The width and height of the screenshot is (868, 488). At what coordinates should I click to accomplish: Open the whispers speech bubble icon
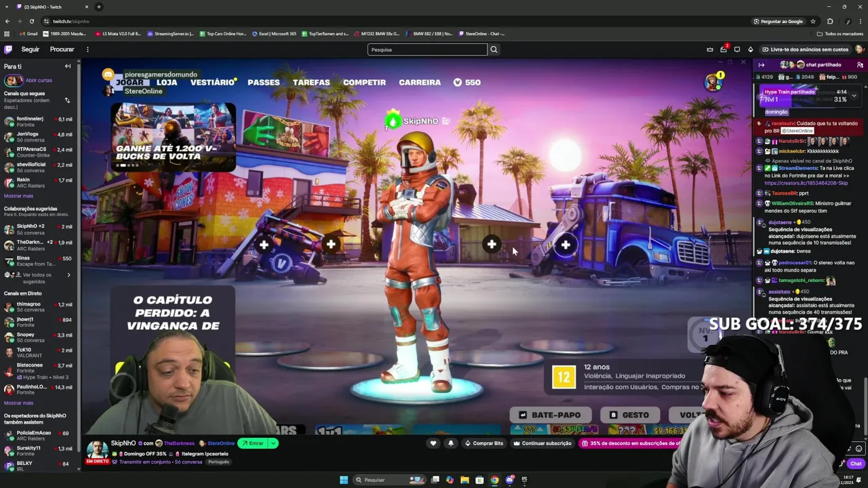(x=737, y=49)
